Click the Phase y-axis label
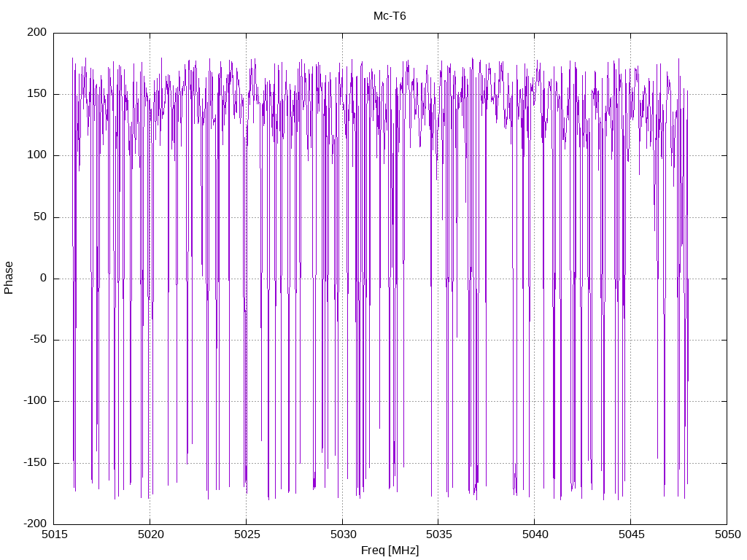Viewport: 747px width, 560px height. pyautogui.click(x=9, y=278)
